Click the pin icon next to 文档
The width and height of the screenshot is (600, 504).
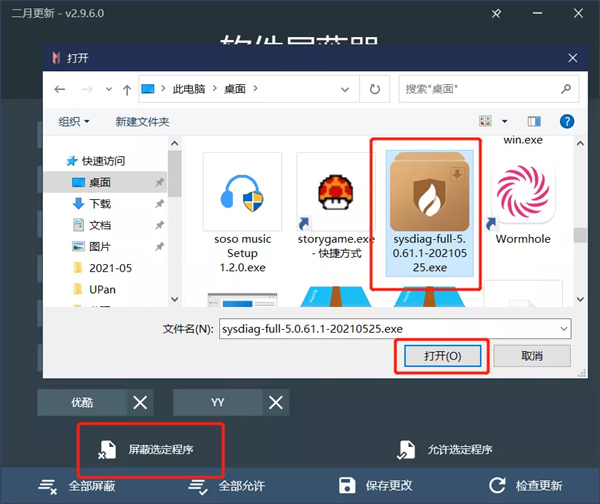point(159,225)
